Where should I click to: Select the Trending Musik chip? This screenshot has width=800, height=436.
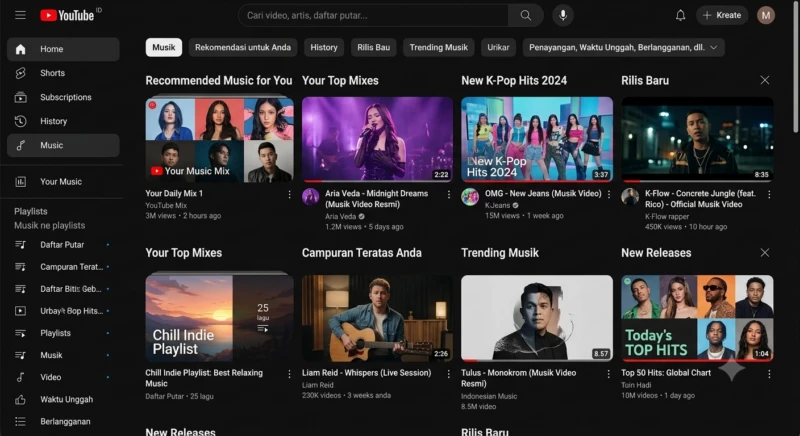[x=438, y=47]
